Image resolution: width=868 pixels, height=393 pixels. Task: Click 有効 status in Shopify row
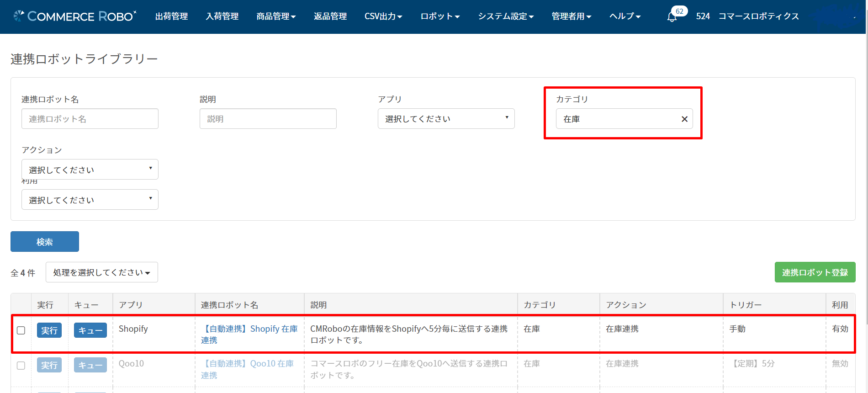(840, 329)
